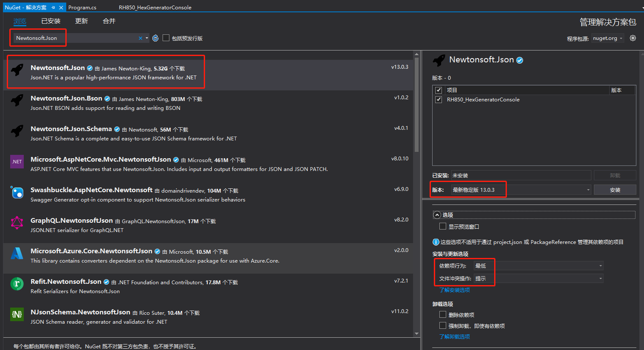Click verified badge next to Refit.NewtonsoftJson
This screenshot has width=644, height=350.
click(107, 282)
